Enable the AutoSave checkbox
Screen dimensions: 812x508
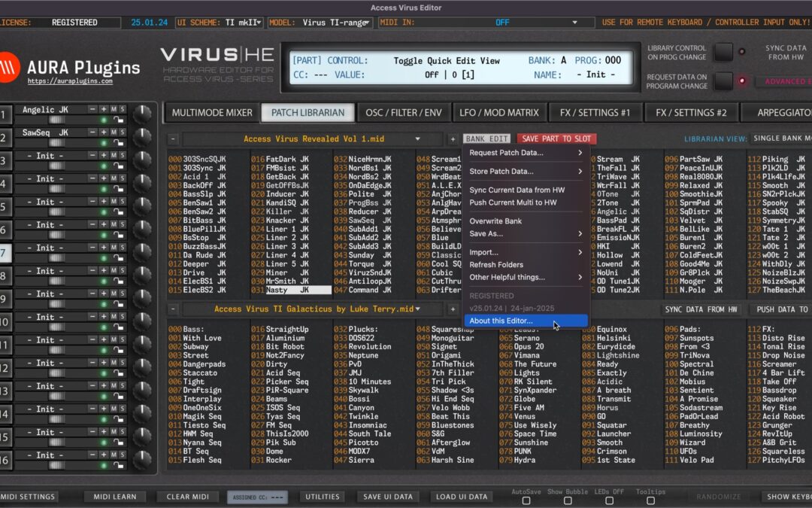click(x=526, y=500)
